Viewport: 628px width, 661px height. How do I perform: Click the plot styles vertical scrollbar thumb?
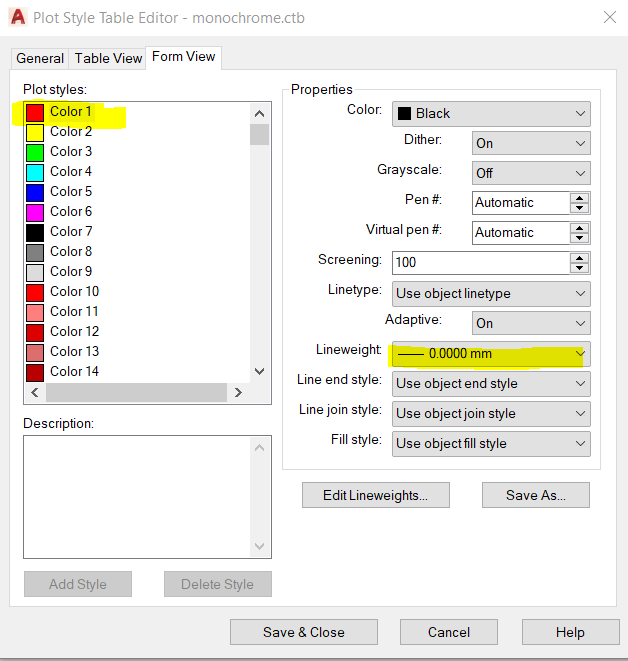(x=260, y=134)
